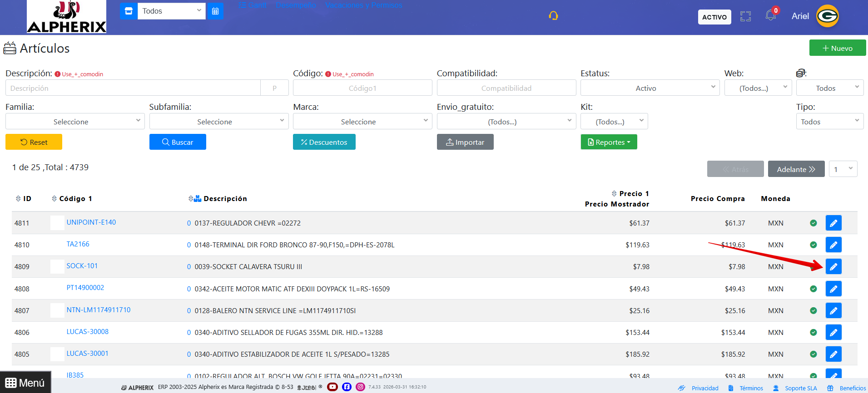The width and height of the screenshot is (868, 393).
Task: Click the Buscar button
Action: coord(178,142)
